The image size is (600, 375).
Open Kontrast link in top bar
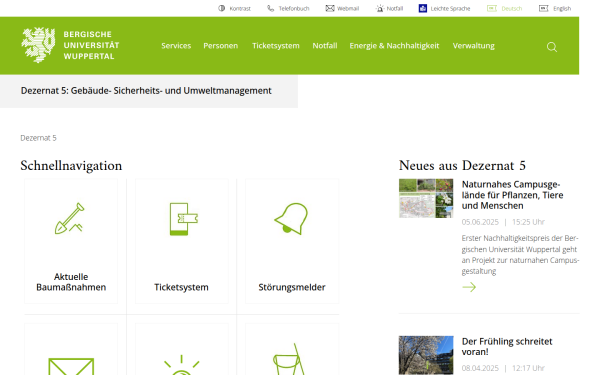240,8
